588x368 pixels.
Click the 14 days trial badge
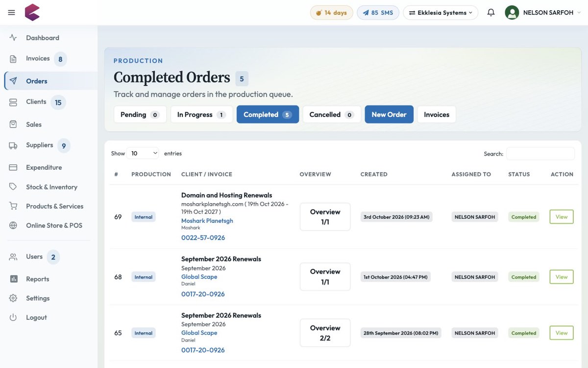pos(332,13)
